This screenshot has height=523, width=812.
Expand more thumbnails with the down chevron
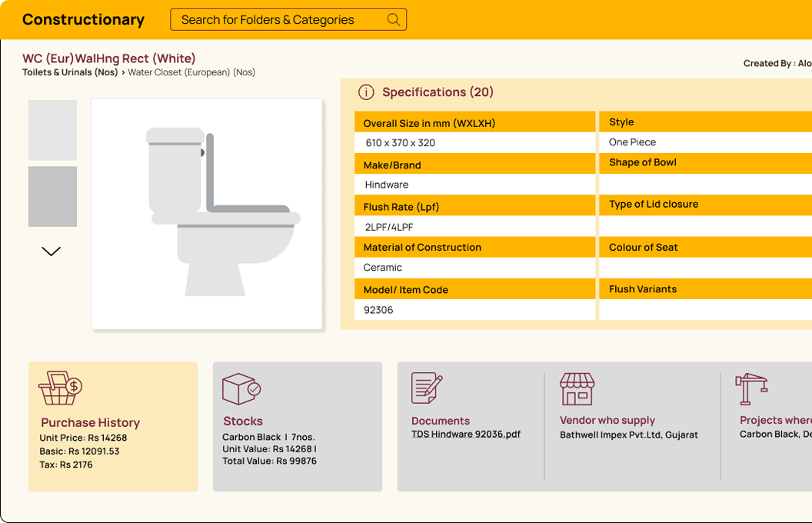tap(52, 252)
